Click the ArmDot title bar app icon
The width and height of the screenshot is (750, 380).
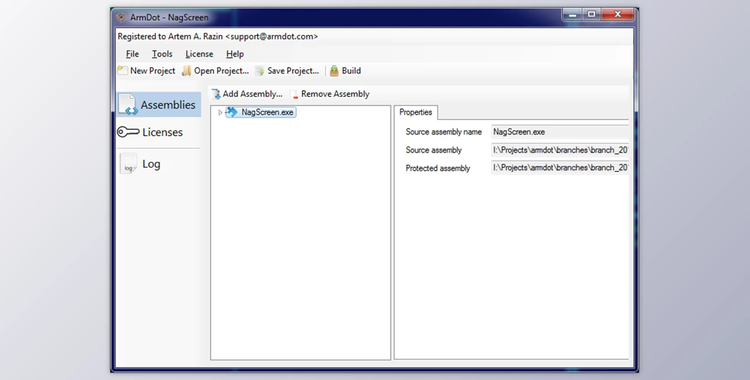click(x=121, y=17)
